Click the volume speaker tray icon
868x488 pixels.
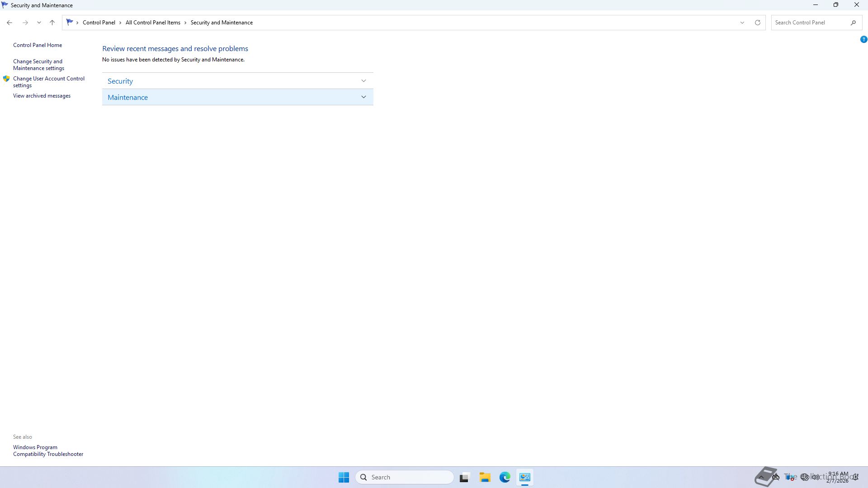816,477
